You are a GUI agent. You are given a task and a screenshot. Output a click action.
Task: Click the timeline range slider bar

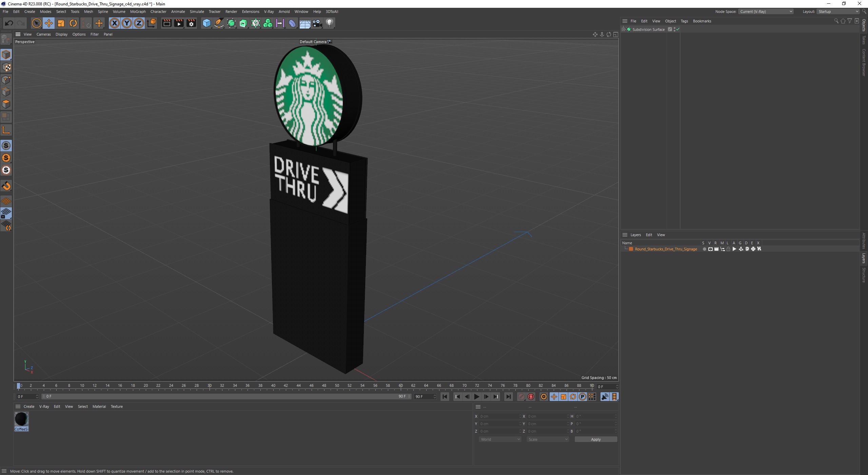tap(226, 397)
